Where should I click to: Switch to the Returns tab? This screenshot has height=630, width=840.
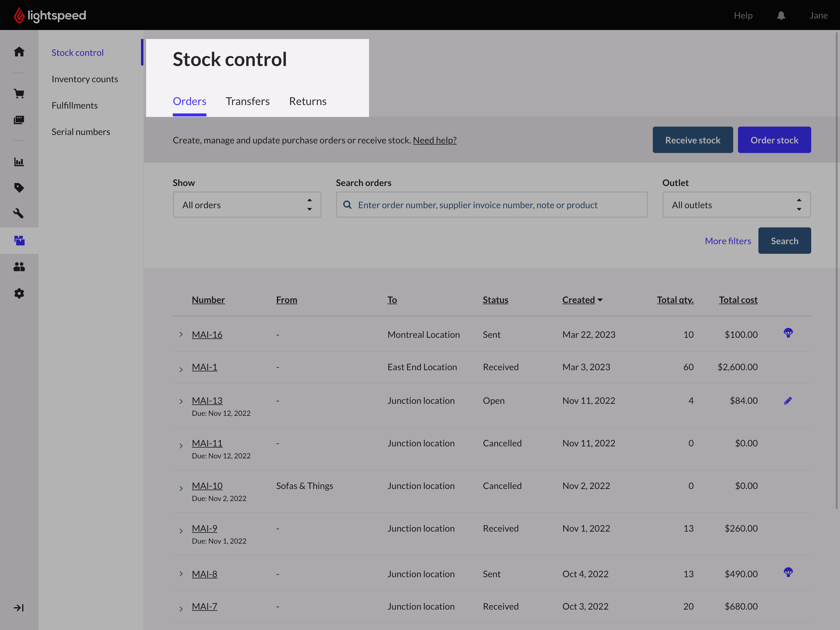[x=307, y=101]
